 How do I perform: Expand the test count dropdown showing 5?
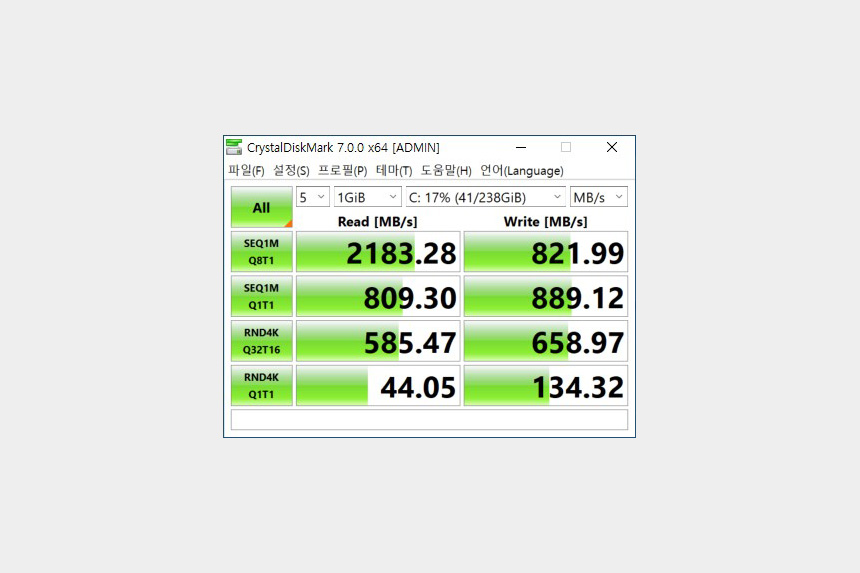coord(313,197)
